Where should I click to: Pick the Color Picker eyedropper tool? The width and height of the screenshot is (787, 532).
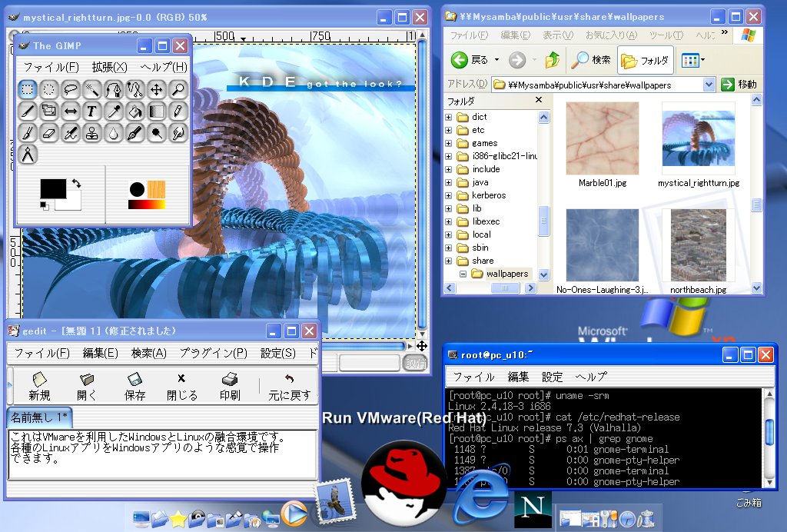(114, 111)
